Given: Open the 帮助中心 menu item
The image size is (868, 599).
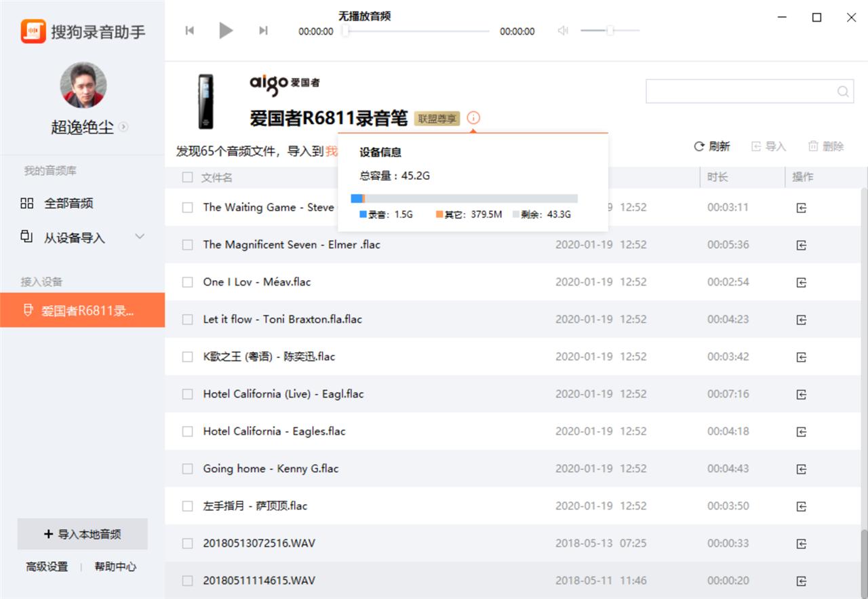Looking at the screenshot, I should click(x=115, y=566).
